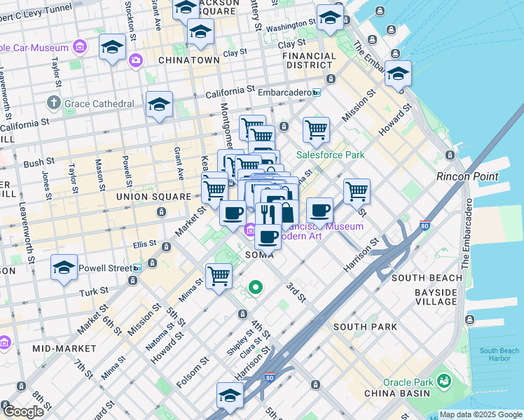Select the graduation cap marker beside Cable Car Museum
The height and width of the screenshot is (420, 524).
112,49
